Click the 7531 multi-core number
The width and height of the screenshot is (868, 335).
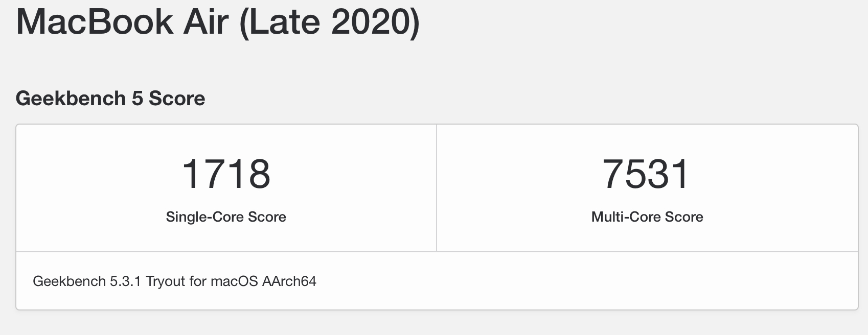pos(647,174)
